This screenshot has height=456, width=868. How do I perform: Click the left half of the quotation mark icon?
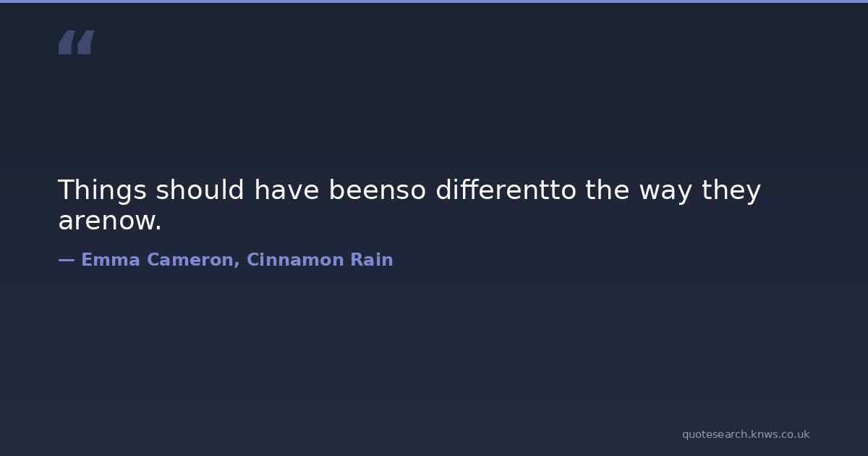click(x=67, y=43)
